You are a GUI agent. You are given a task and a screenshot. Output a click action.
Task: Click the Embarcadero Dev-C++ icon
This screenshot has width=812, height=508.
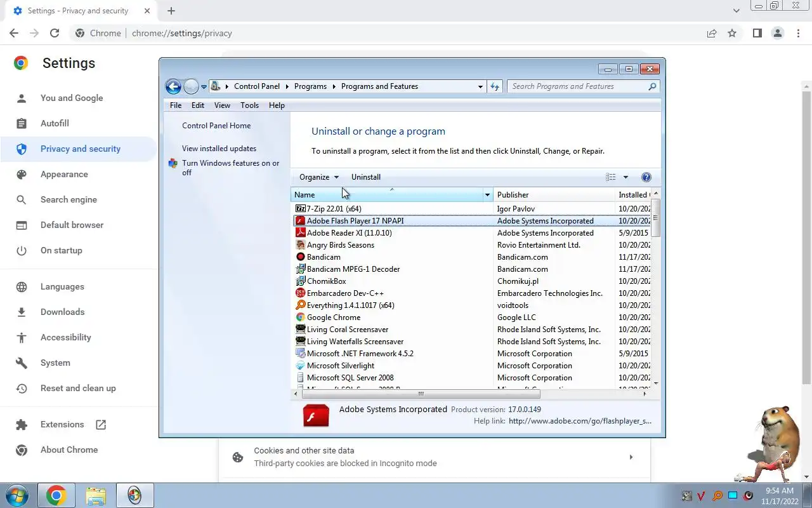pos(301,293)
